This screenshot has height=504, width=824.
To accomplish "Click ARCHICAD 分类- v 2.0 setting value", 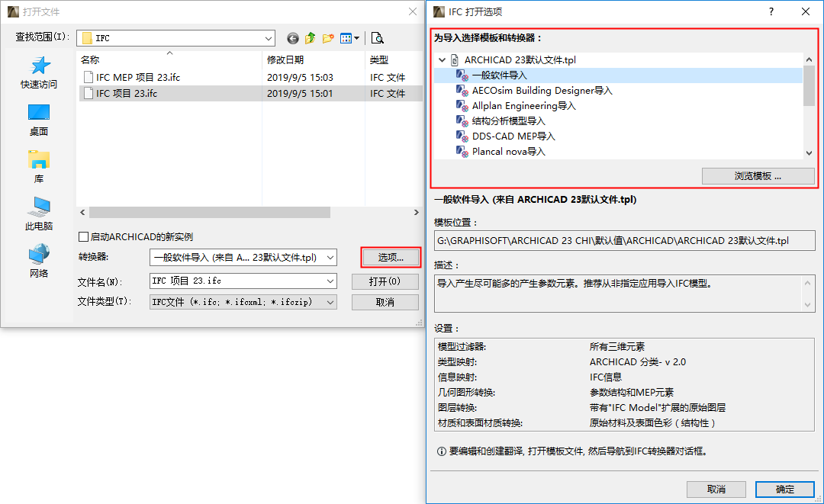I will tap(637, 361).
